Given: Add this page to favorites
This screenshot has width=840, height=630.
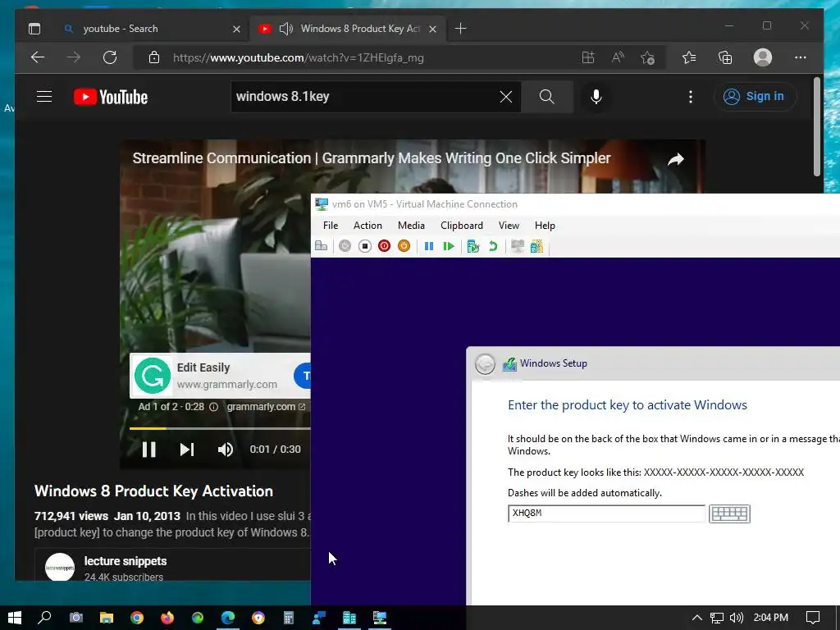Looking at the screenshot, I should click(x=648, y=57).
